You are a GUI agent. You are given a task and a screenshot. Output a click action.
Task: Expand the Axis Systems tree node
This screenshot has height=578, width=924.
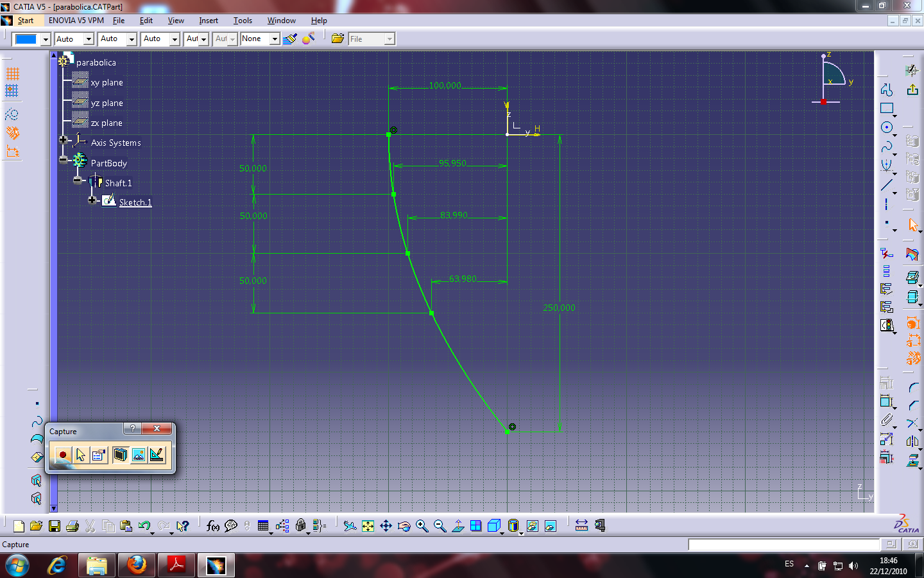[x=63, y=140]
